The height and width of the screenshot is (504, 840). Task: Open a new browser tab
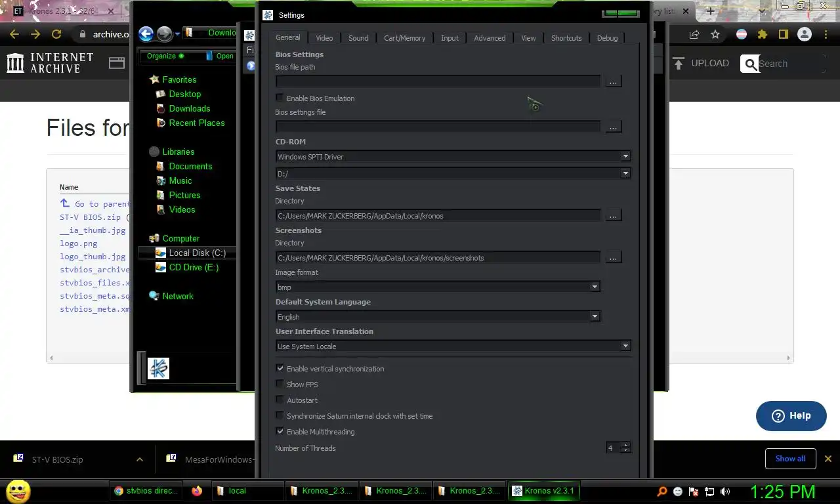710,11
